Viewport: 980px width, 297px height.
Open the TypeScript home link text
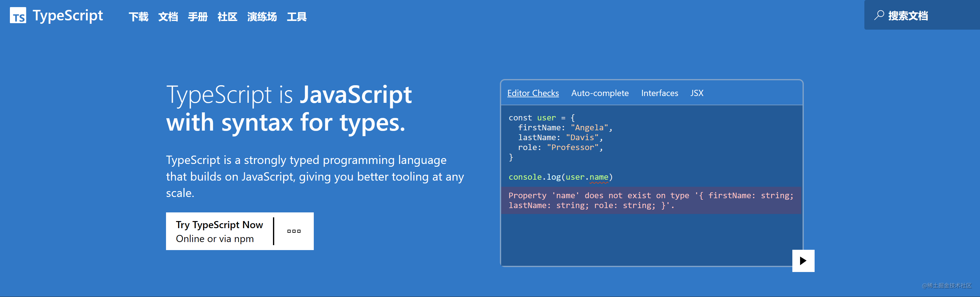tap(68, 15)
